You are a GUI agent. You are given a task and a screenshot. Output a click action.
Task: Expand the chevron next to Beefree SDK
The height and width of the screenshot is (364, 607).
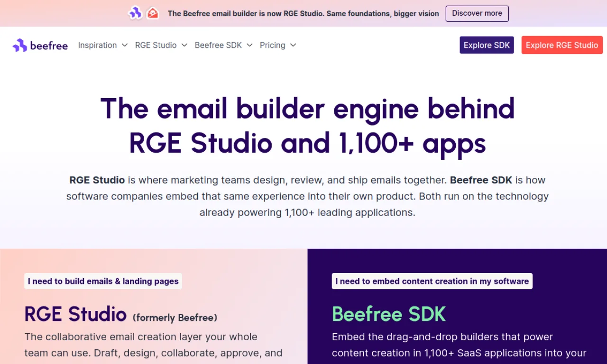[249, 45]
